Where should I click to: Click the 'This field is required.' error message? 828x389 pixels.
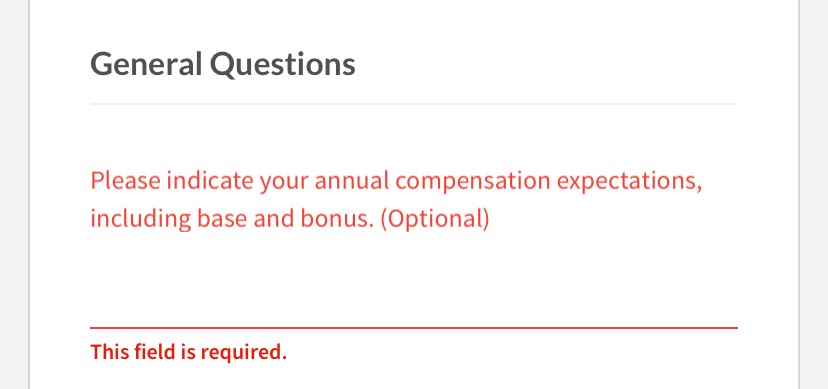pyautogui.click(x=189, y=351)
